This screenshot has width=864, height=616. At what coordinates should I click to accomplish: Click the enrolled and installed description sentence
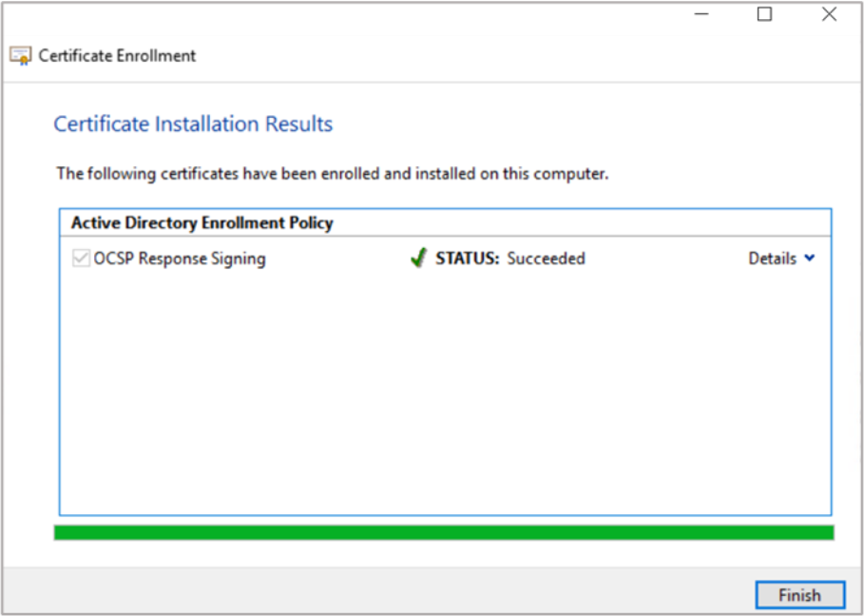(332, 174)
